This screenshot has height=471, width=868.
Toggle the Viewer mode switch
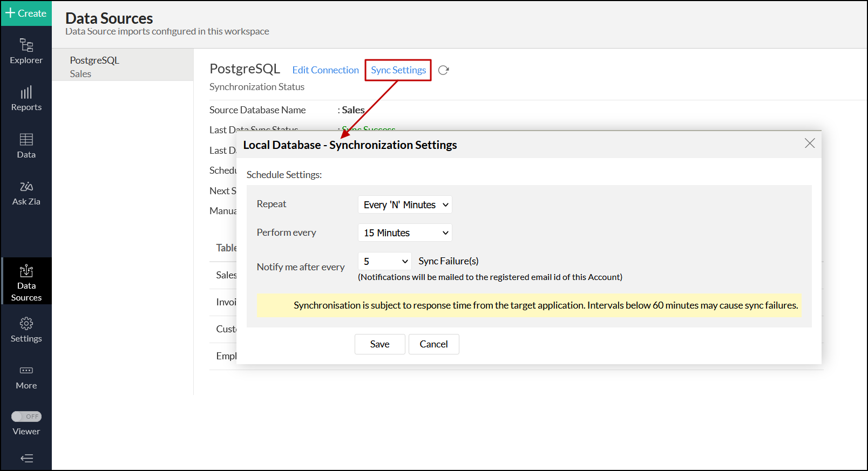[x=26, y=417]
